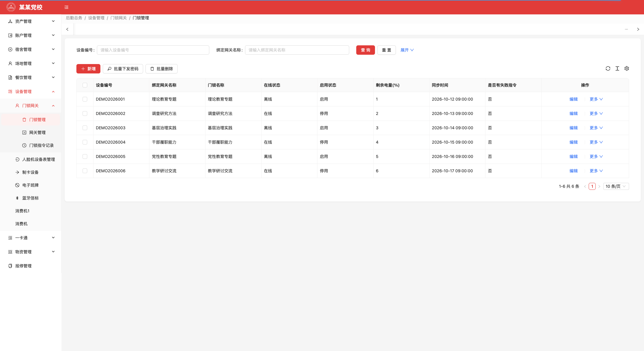Image resolution: width=644 pixels, height=351 pixels.
Task: Click 编辑 for DEMO2026005
Action: tap(573, 156)
